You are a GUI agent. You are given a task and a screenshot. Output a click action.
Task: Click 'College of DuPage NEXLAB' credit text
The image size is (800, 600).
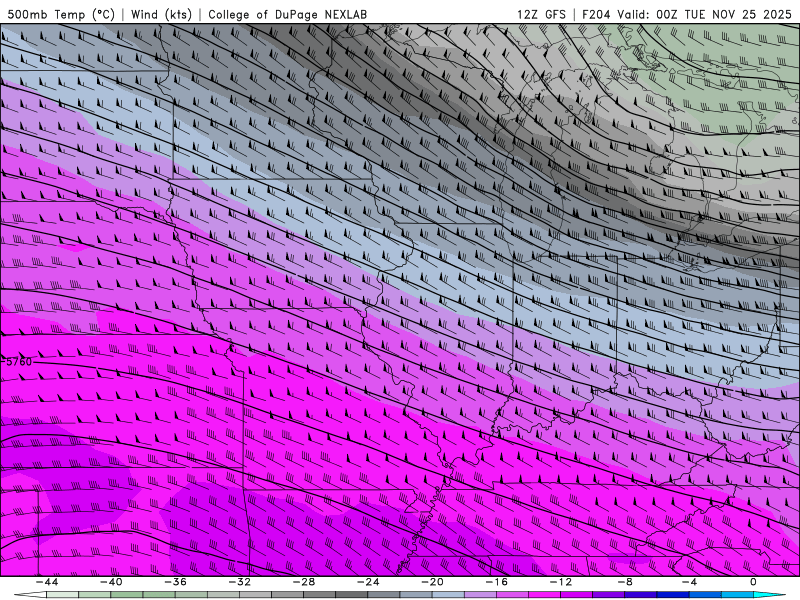(287, 14)
